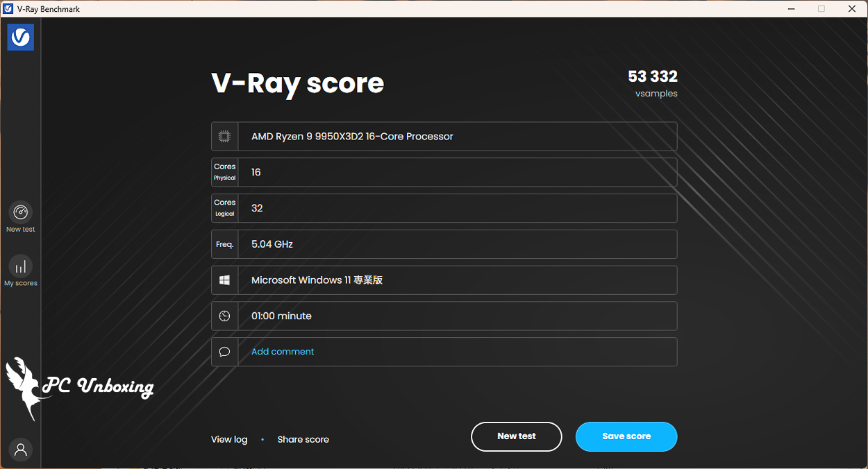Click the V-Ray logo in sidebar

click(x=21, y=37)
